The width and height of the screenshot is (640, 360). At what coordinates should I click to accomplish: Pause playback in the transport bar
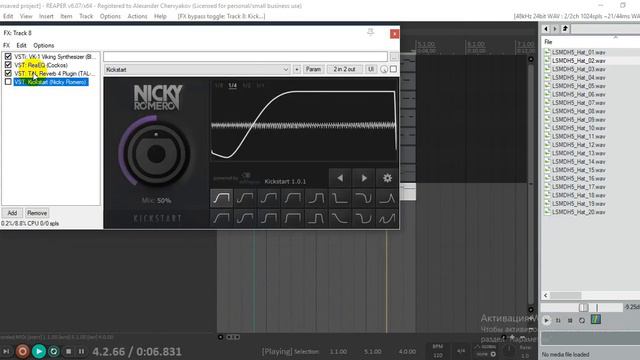tap(81, 351)
